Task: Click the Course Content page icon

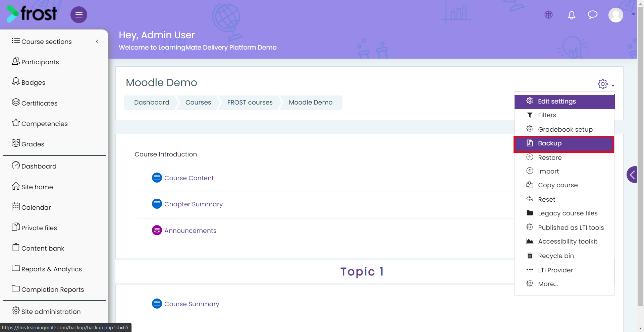Action: click(157, 178)
